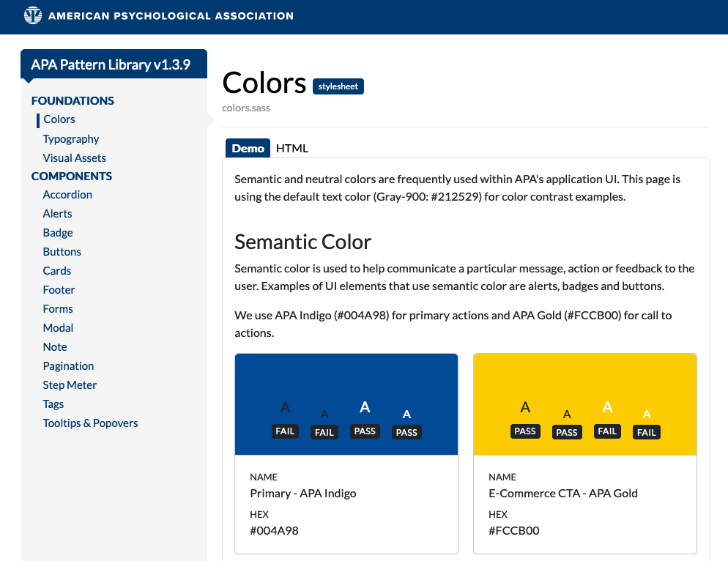Click the stylesheet badge next to Colors
This screenshot has height=561, width=728.
tap(338, 86)
